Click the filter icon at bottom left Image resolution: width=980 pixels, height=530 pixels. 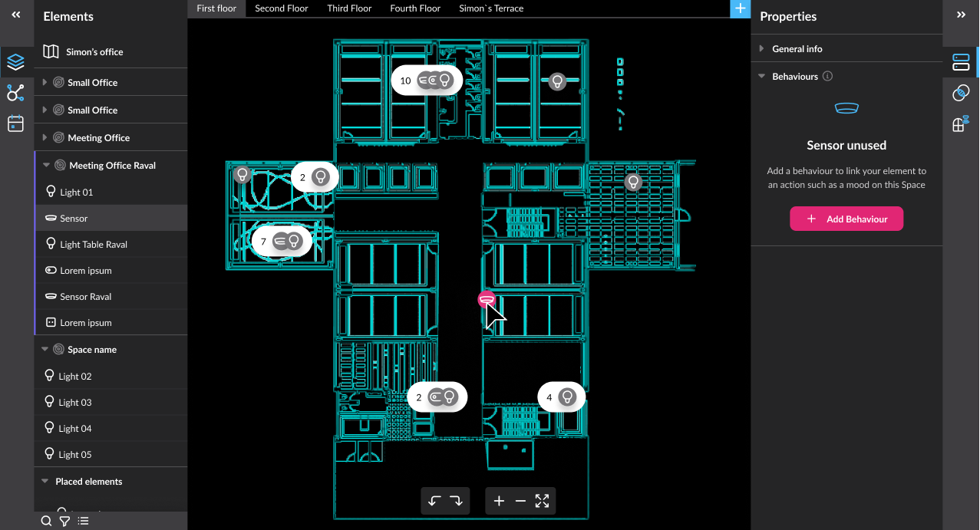pos(64,521)
